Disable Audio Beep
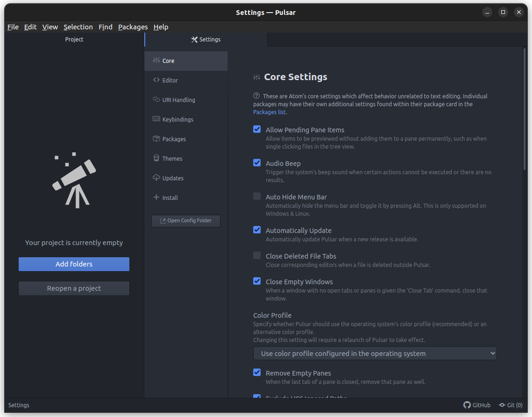The image size is (532, 417). (257, 163)
